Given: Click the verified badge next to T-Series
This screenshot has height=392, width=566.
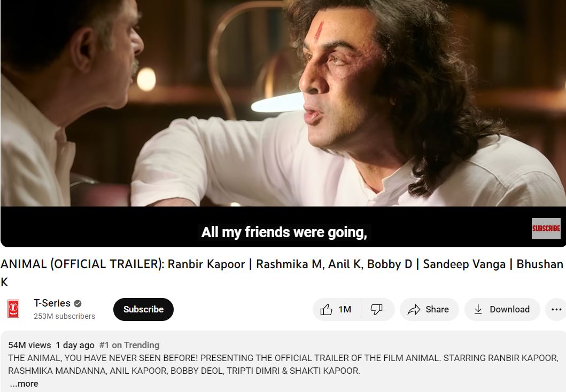Looking at the screenshot, I should pos(77,304).
